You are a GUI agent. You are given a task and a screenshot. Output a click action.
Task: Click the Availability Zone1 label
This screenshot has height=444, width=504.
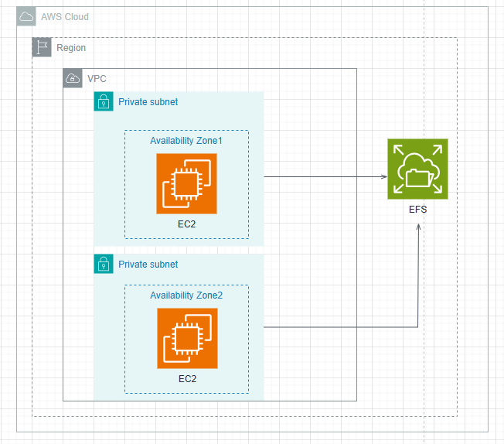coord(186,141)
